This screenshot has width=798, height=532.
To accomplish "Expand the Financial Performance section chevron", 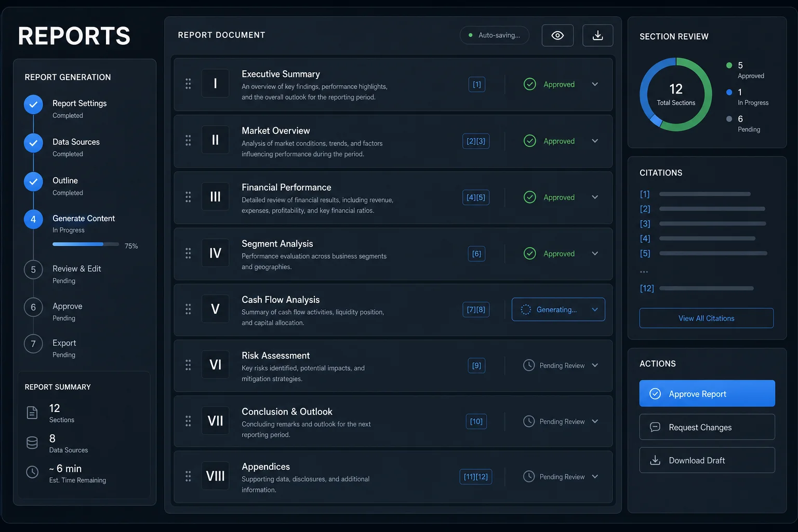I will (x=595, y=197).
